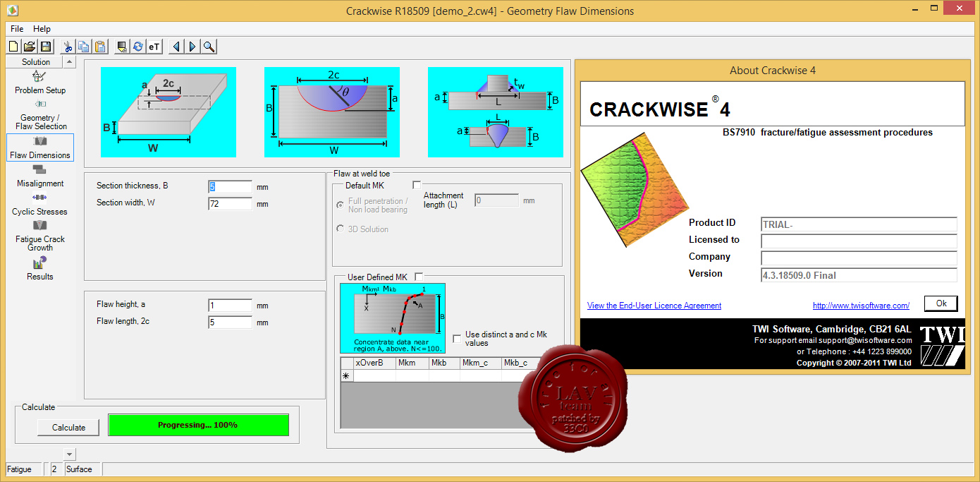Screen dimensions: 980x482
Task: Click the 3D plate flaw diagram
Action: tap(169, 112)
